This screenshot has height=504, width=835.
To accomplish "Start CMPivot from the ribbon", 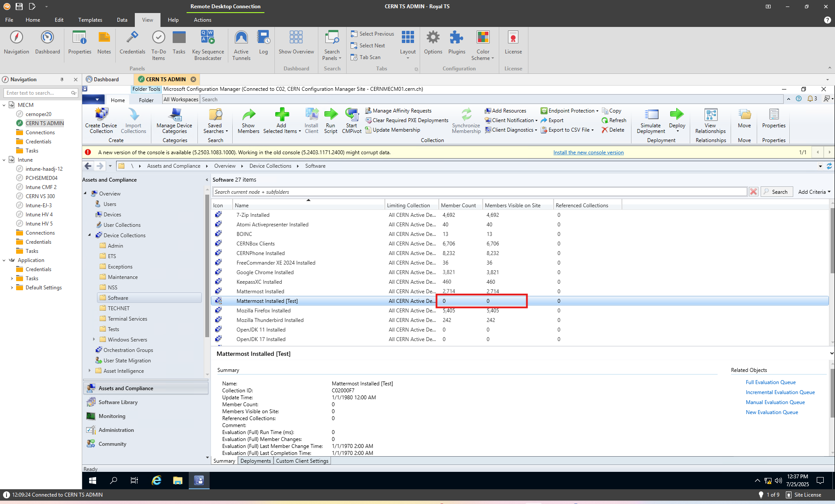I will point(351,120).
